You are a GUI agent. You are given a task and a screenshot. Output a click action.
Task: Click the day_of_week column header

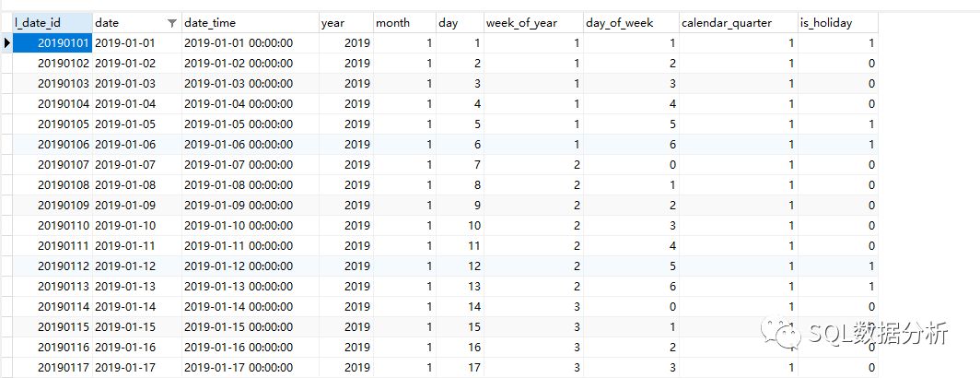pos(631,22)
